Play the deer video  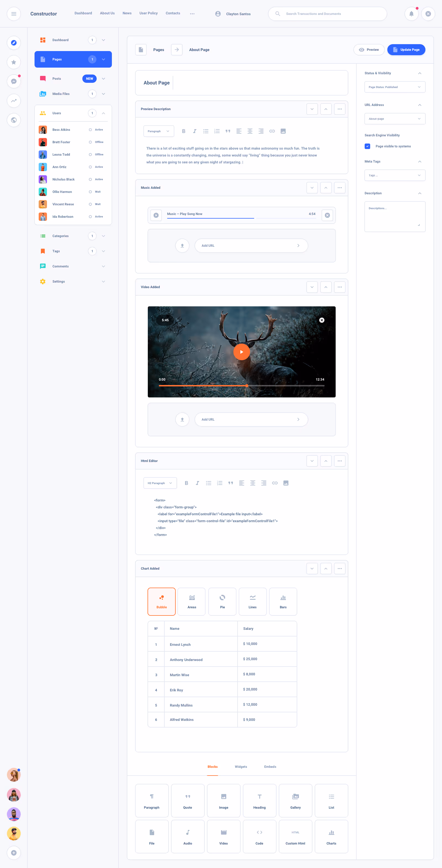click(241, 352)
